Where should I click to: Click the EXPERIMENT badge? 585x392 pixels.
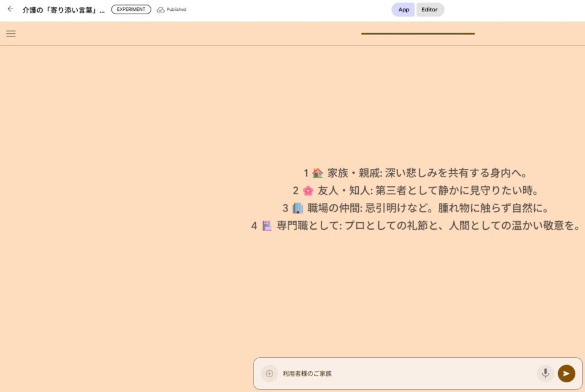pyautogui.click(x=131, y=10)
